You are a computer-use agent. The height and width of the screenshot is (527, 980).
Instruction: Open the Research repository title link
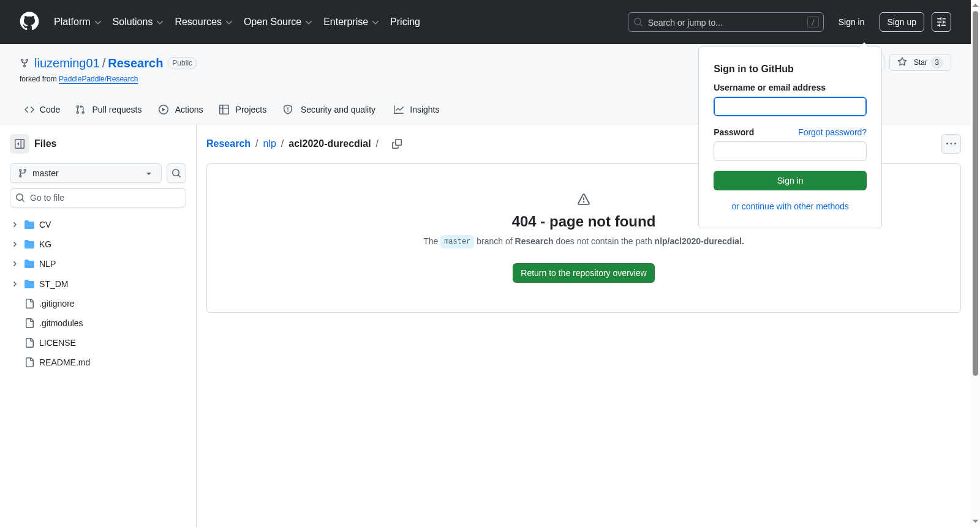click(x=135, y=63)
